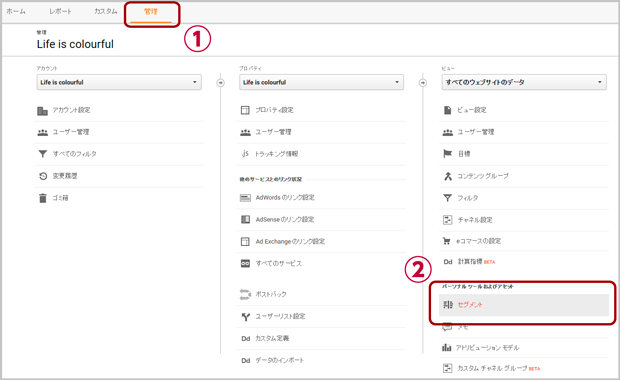Open the highlighted セグメント link
The width and height of the screenshot is (620, 380).
[524, 304]
